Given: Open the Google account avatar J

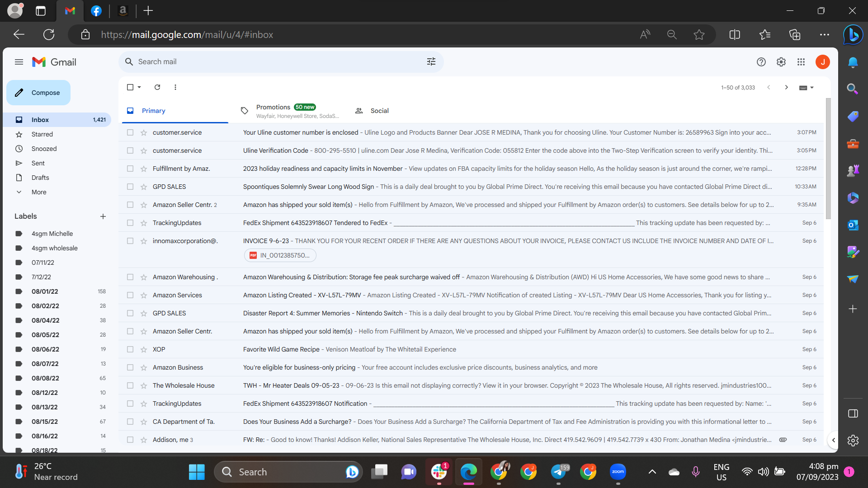Looking at the screenshot, I should coord(823,62).
